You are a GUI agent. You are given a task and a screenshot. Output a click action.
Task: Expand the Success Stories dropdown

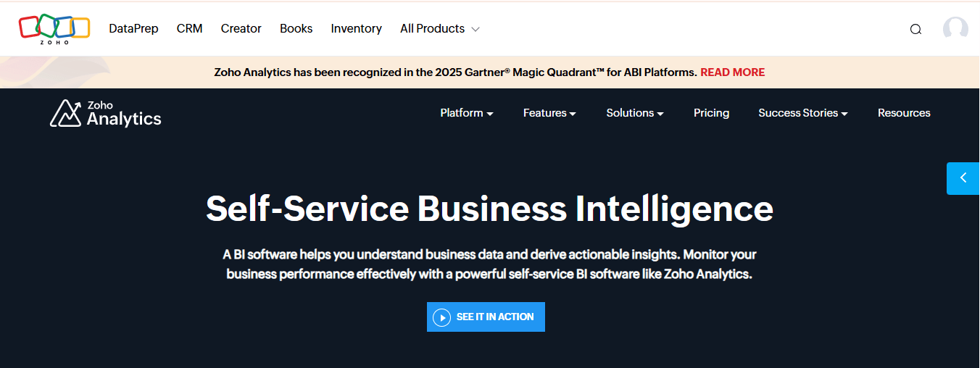pyautogui.click(x=802, y=113)
